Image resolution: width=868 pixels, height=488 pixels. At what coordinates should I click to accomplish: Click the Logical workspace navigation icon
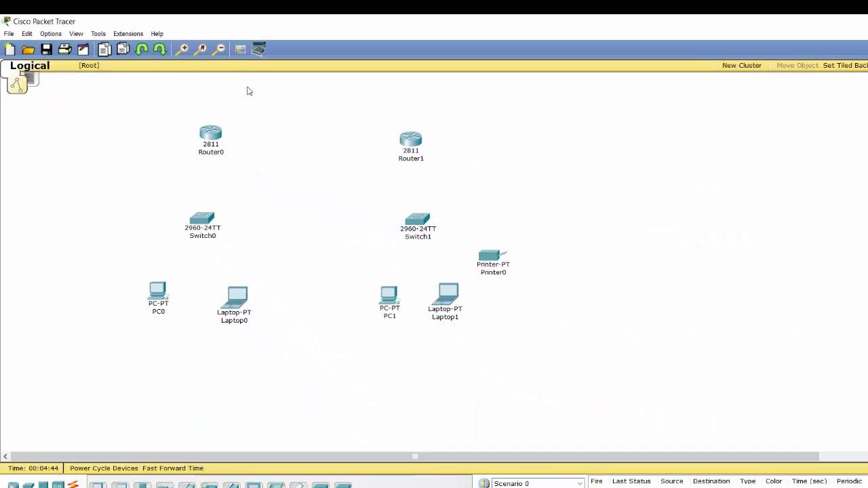(x=18, y=84)
